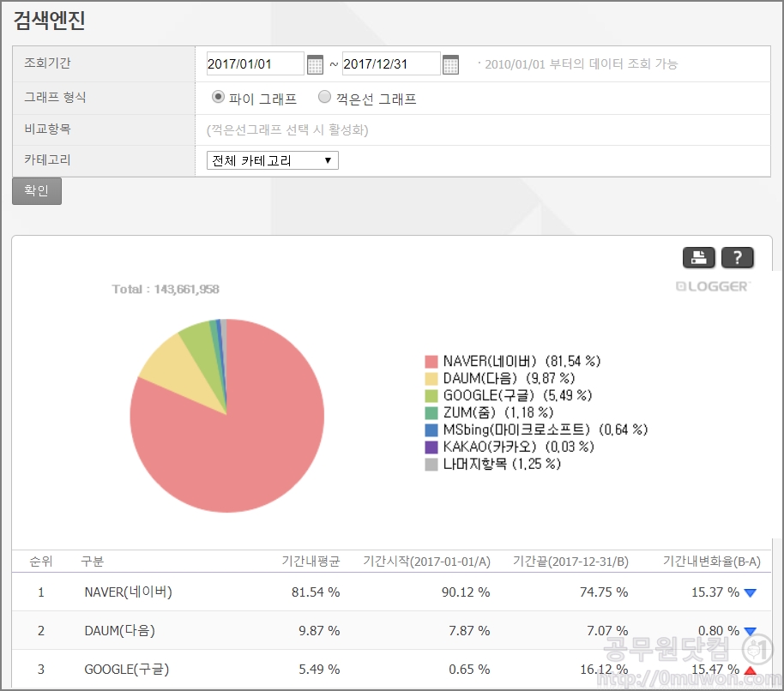Click the 꺾은선그래프 선택 시 활성화 hint
The width and height of the screenshot is (784, 691).
pyautogui.click(x=287, y=130)
